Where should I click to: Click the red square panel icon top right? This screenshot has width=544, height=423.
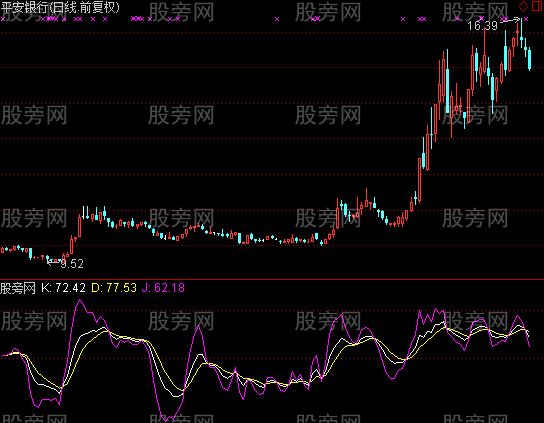coord(537,6)
